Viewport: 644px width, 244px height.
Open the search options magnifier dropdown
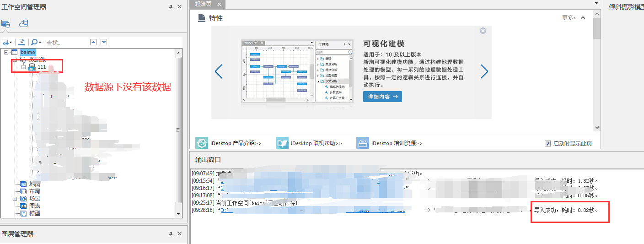[x=36, y=42]
